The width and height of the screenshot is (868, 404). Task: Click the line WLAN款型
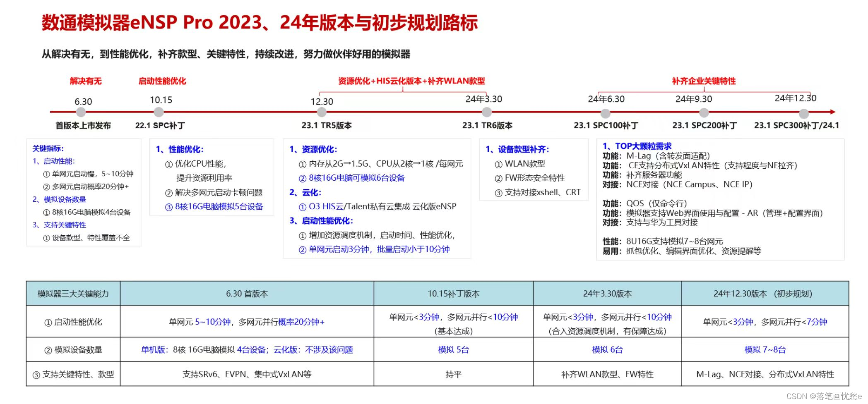point(520,164)
